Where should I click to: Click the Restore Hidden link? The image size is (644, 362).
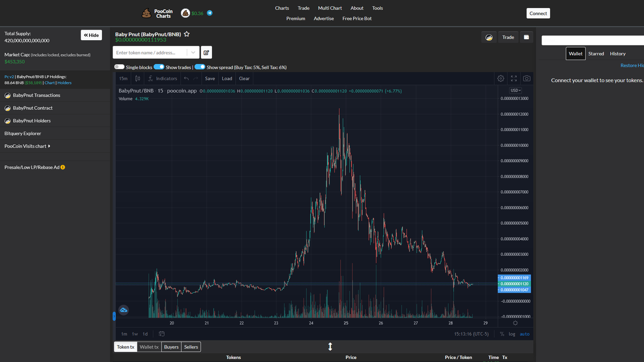point(632,65)
